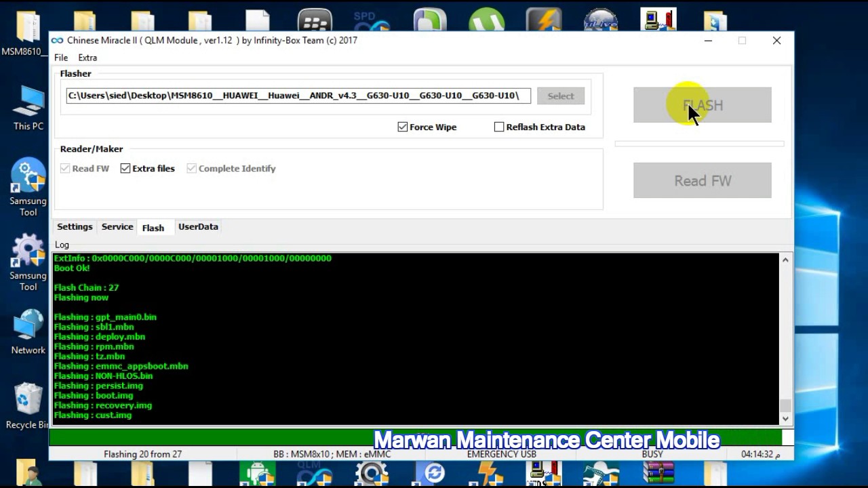
Task: Switch to the UserData tab
Action: [198, 227]
